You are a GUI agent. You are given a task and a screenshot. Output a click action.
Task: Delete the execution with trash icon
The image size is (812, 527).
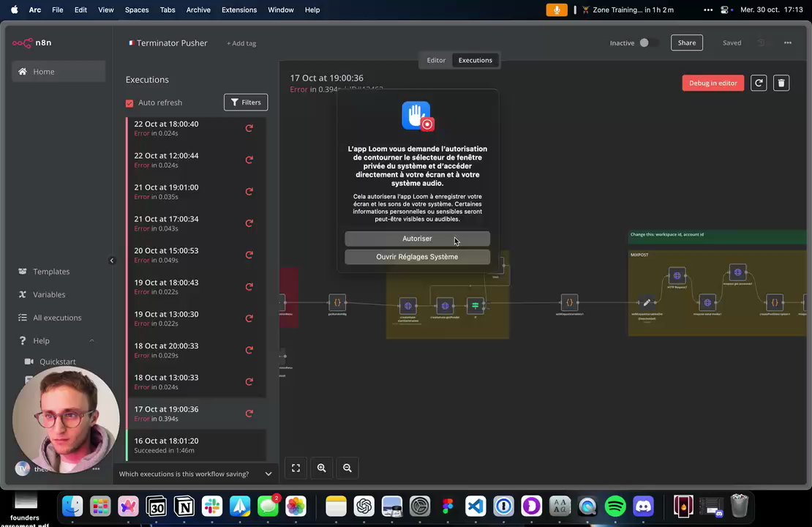pos(781,83)
